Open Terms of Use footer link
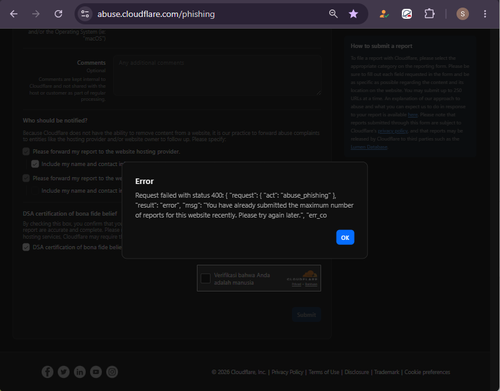 point(324,372)
